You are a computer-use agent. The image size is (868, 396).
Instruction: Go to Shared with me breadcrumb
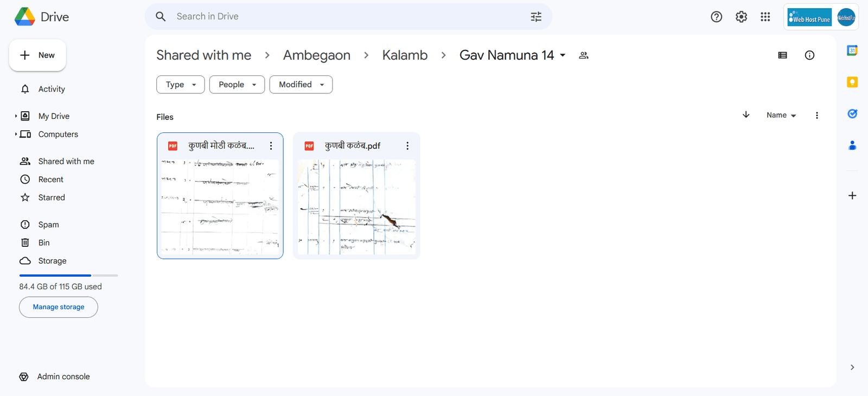[204, 55]
